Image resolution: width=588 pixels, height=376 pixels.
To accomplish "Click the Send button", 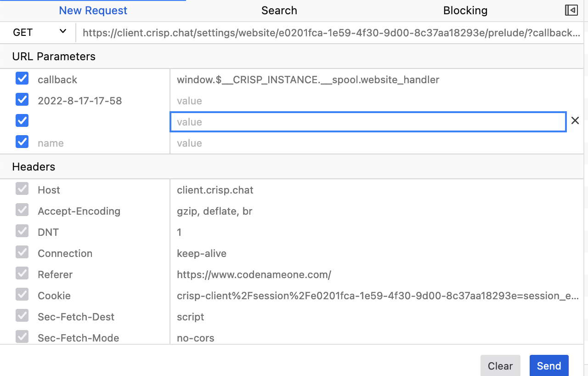I will [x=548, y=365].
